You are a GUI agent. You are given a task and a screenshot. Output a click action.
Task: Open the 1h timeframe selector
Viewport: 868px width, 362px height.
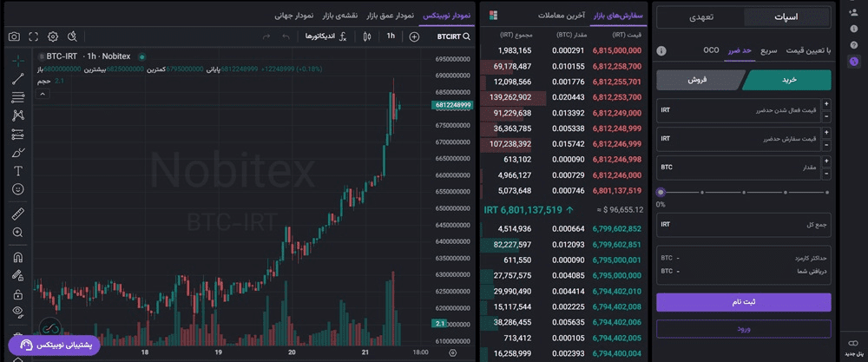click(391, 36)
